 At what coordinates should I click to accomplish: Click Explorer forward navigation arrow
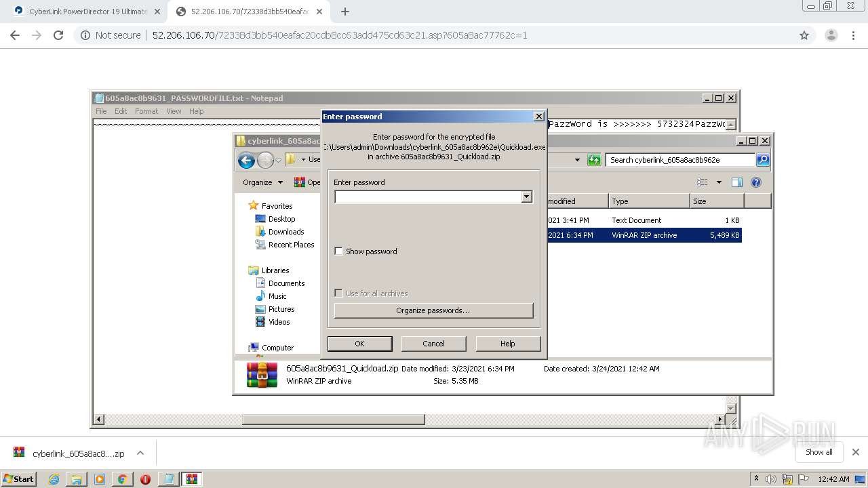(265, 160)
